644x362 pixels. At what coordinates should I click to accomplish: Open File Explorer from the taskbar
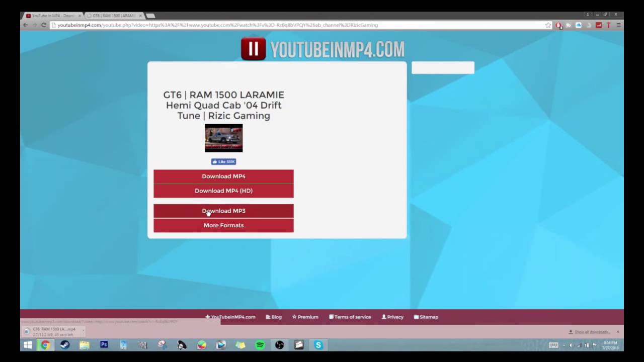84,345
